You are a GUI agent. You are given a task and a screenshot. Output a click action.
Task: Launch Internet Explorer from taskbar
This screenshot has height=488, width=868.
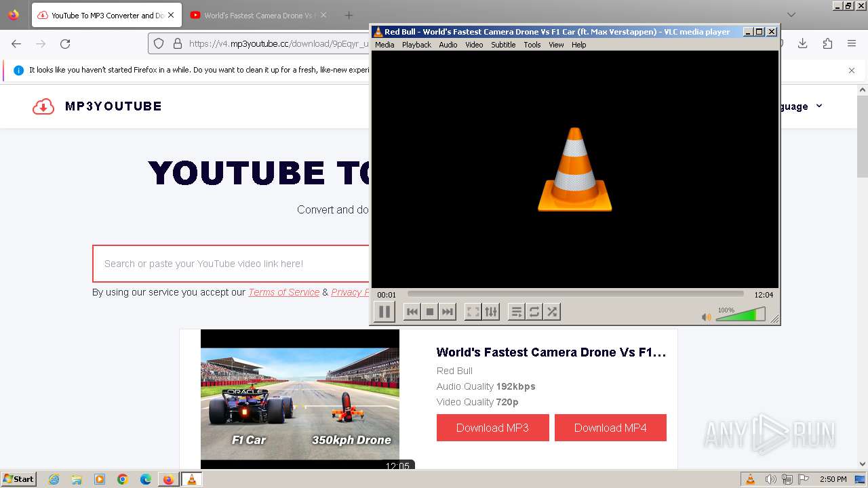(x=54, y=479)
